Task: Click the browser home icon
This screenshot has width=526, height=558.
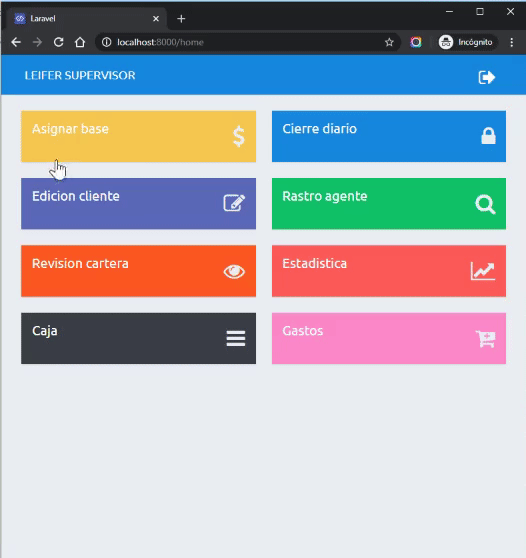Action: [x=80, y=42]
